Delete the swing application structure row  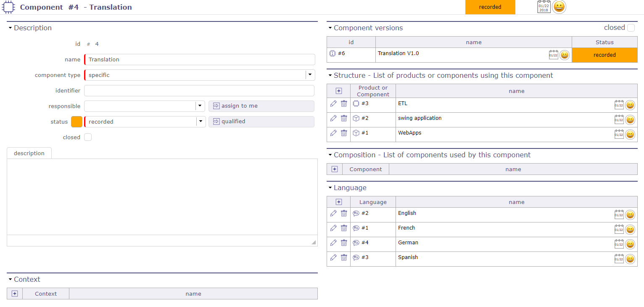pyautogui.click(x=344, y=118)
